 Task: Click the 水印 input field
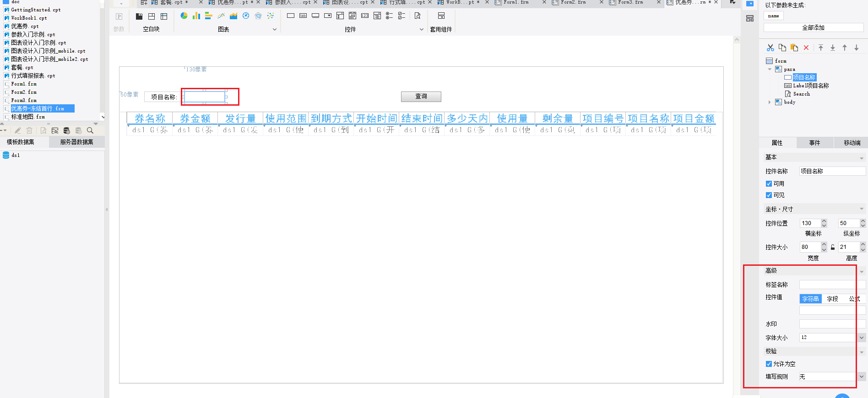[x=832, y=324]
